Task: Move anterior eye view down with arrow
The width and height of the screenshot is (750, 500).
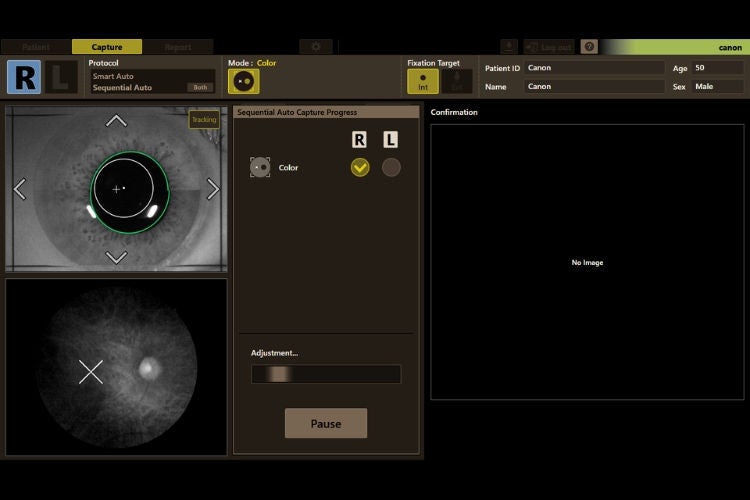Action: pos(116,257)
